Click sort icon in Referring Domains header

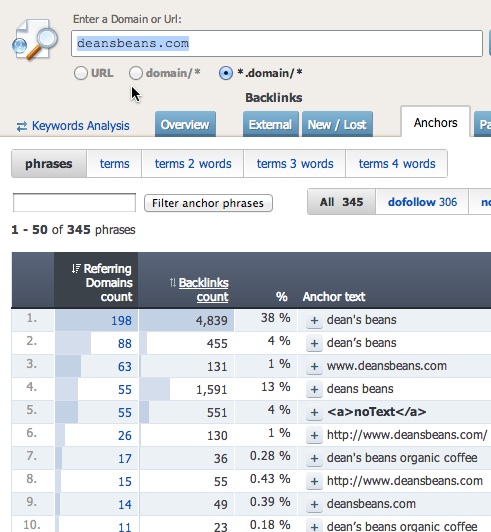coord(76,269)
